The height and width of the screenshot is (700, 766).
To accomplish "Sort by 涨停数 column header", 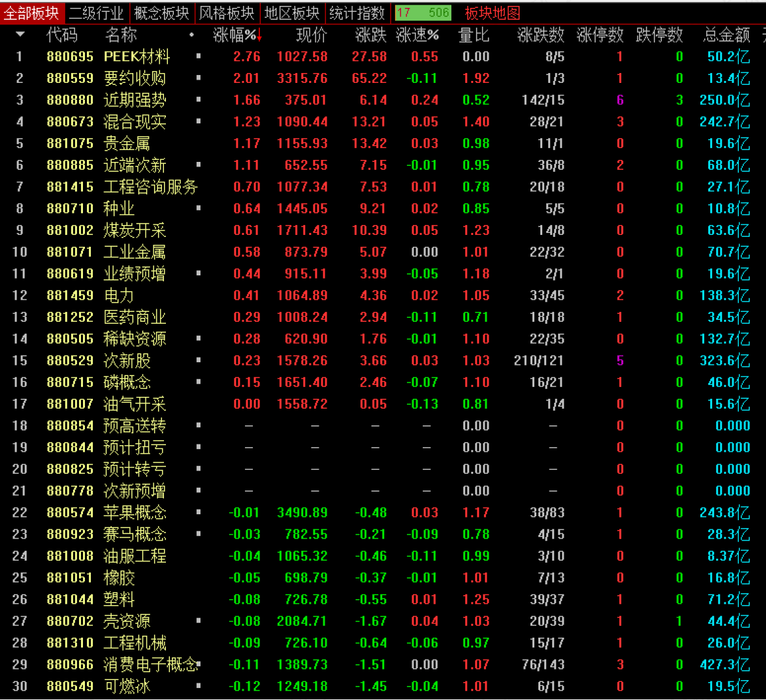I will tap(600, 35).
